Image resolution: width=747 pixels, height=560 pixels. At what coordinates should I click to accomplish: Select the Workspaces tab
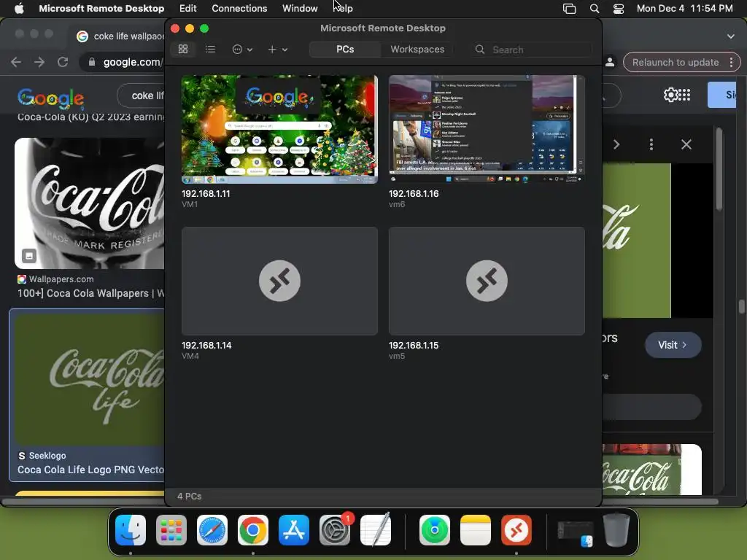[x=417, y=49]
